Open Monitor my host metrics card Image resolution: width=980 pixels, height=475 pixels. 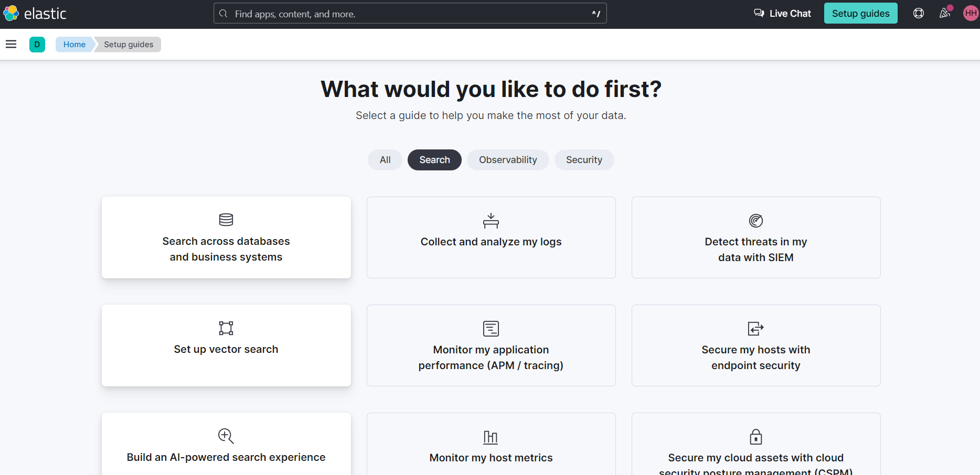tap(491, 457)
